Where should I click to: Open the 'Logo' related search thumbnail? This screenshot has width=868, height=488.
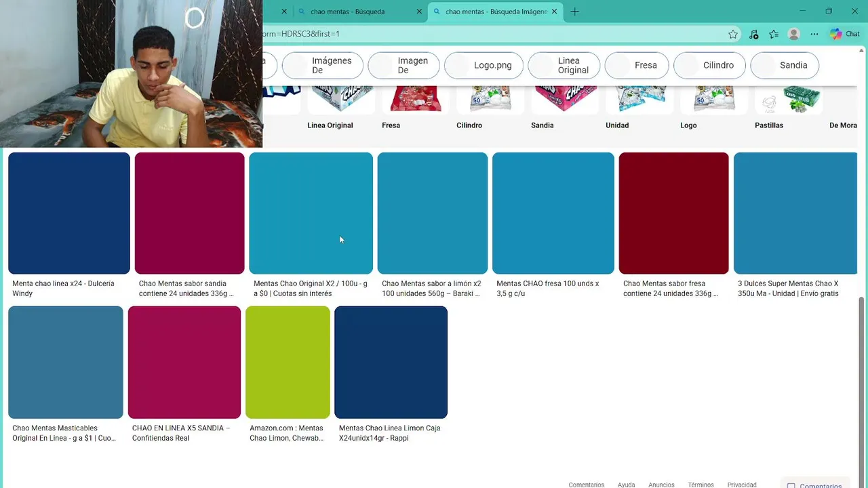(x=713, y=99)
